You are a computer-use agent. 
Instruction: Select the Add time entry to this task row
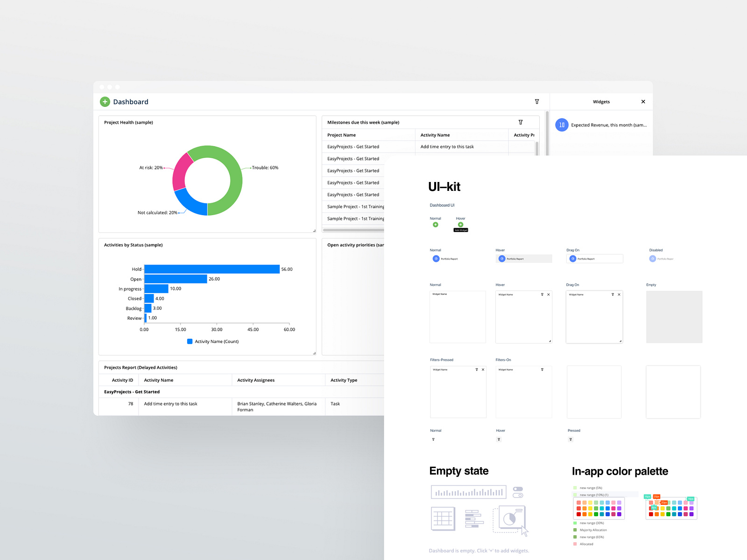pos(447,147)
